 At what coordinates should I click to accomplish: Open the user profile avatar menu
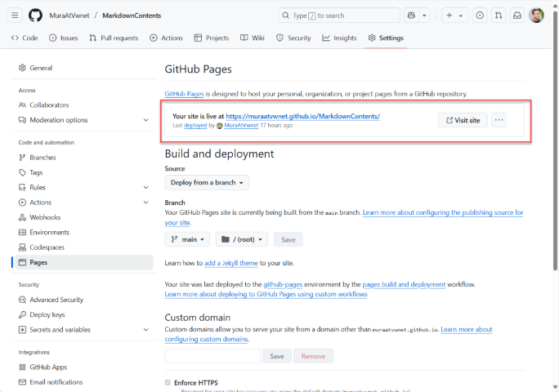[536, 16]
